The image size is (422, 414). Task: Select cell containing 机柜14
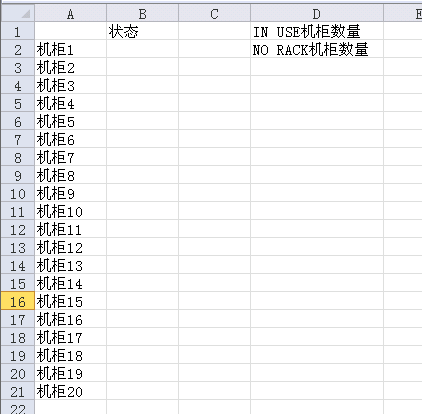point(70,283)
